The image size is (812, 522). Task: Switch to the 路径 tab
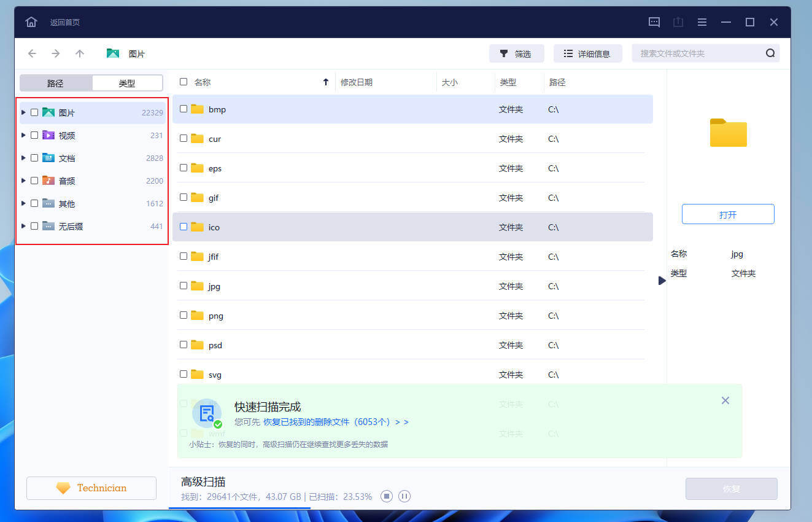pyautogui.click(x=56, y=82)
